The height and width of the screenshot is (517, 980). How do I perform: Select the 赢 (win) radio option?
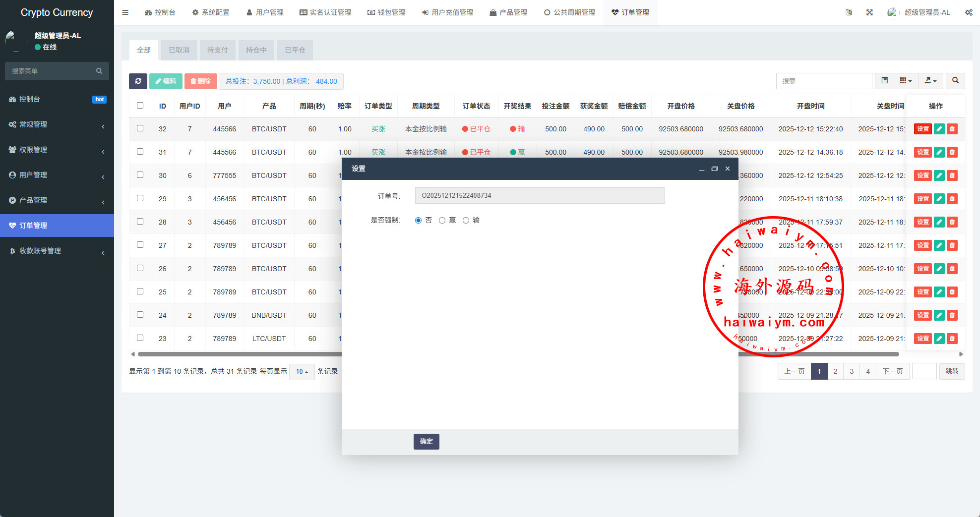pyautogui.click(x=442, y=221)
